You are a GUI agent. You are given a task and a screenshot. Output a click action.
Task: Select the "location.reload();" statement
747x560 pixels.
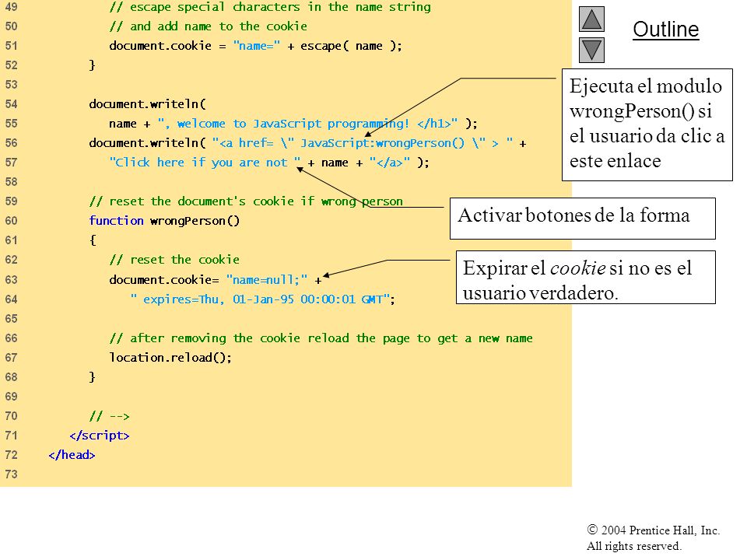(x=170, y=358)
